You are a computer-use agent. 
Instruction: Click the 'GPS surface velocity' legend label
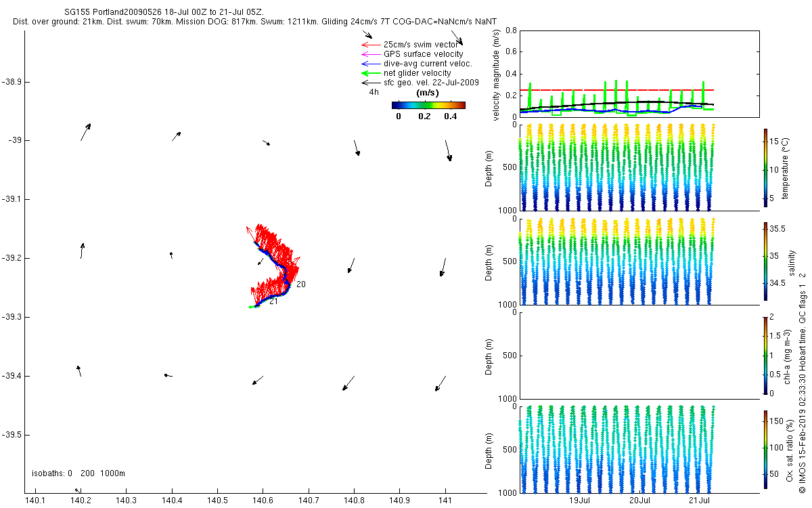pos(424,54)
